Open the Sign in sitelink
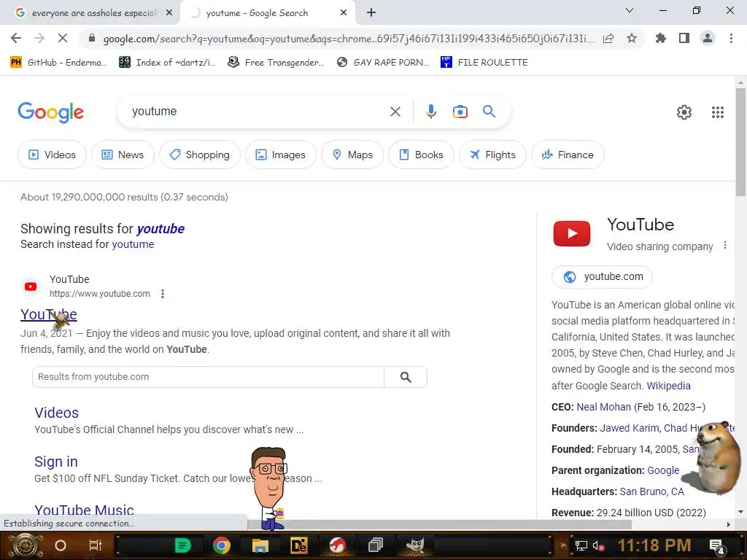Screen dimensions: 747x560 pyautogui.click(x=55, y=462)
